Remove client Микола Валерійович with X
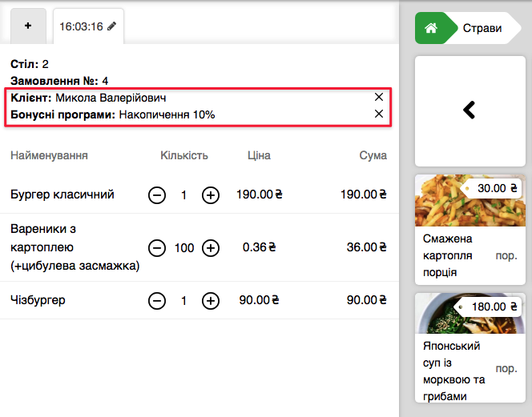The width and height of the screenshot is (532, 417). [379, 97]
